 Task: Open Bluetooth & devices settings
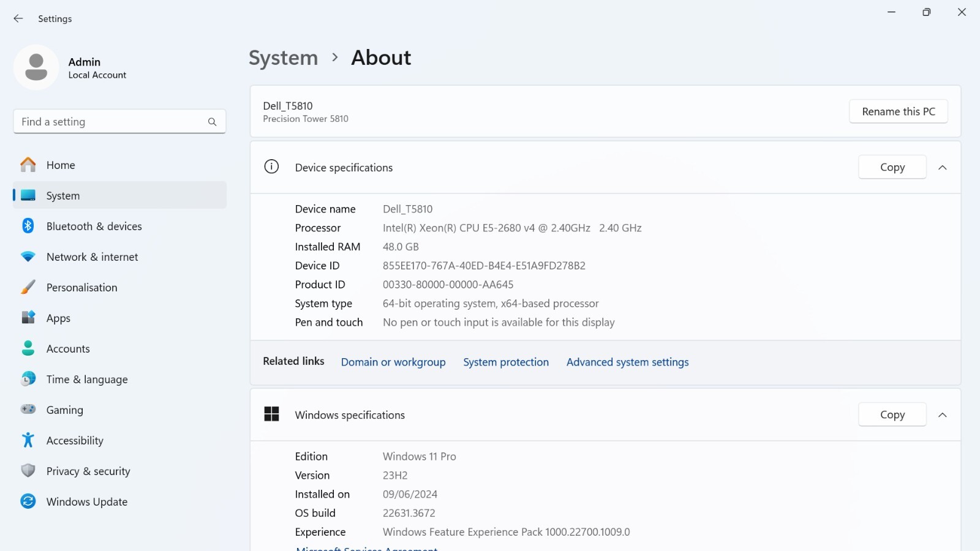[119, 226]
